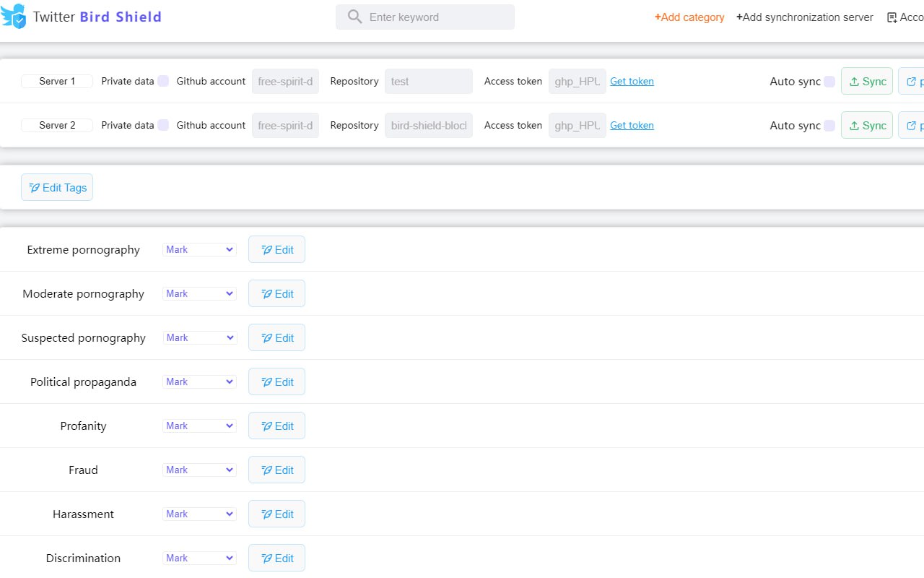Open Mark dropdown for Moderate pornography
924x578 pixels.
click(x=199, y=293)
